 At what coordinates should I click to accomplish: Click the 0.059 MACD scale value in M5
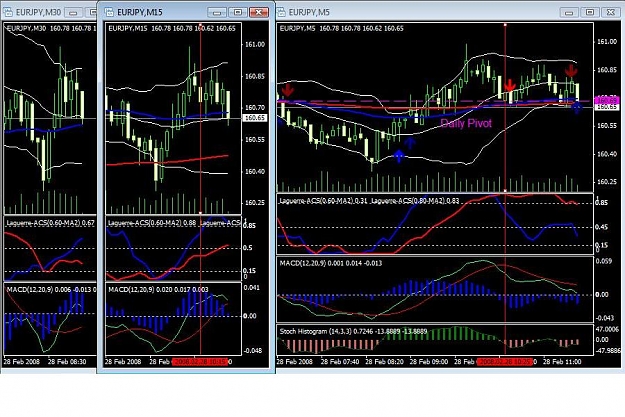click(x=604, y=261)
